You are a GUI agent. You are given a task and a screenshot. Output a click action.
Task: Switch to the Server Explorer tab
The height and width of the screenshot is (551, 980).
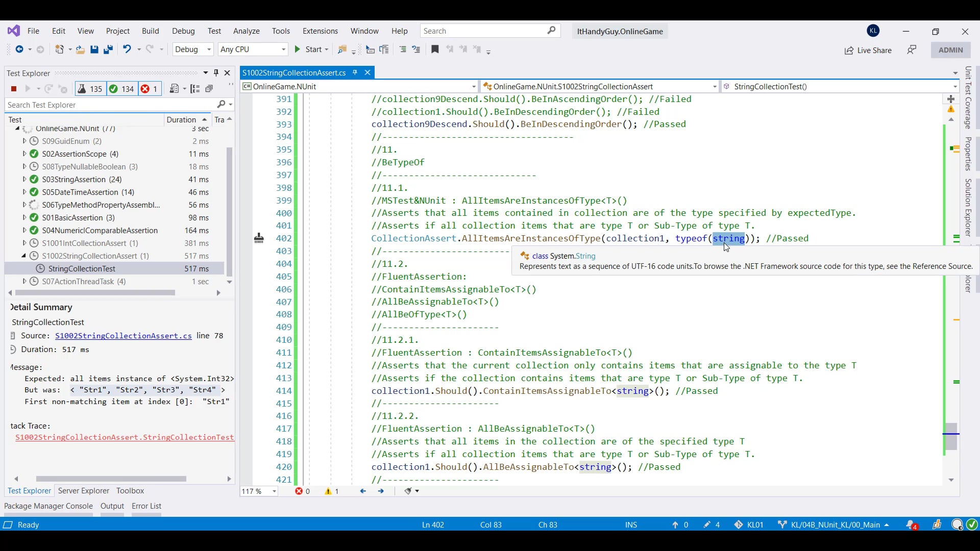pyautogui.click(x=83, y=490)
